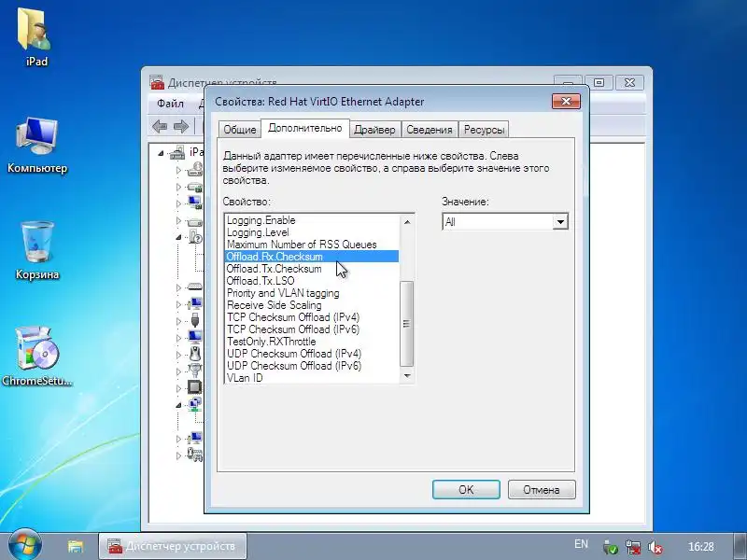Switch to the Ресурсы tab
The height and width of the screenshot is (560, 747).
(484, 130)
